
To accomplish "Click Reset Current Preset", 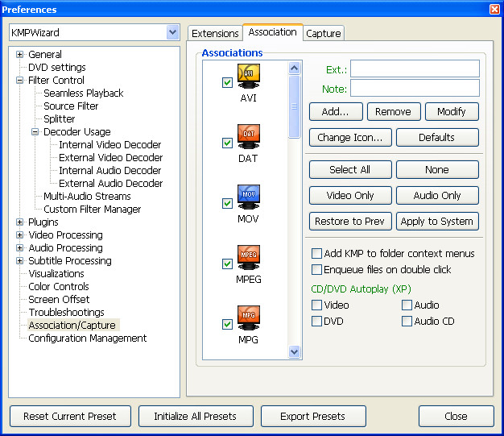I will [70, 417].
